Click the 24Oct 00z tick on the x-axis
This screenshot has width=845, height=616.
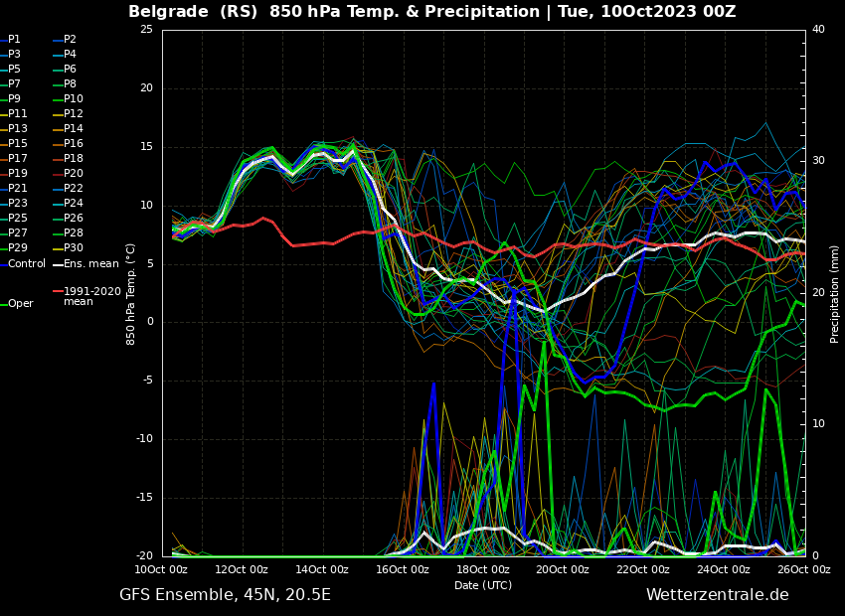[x=723, y=569]
